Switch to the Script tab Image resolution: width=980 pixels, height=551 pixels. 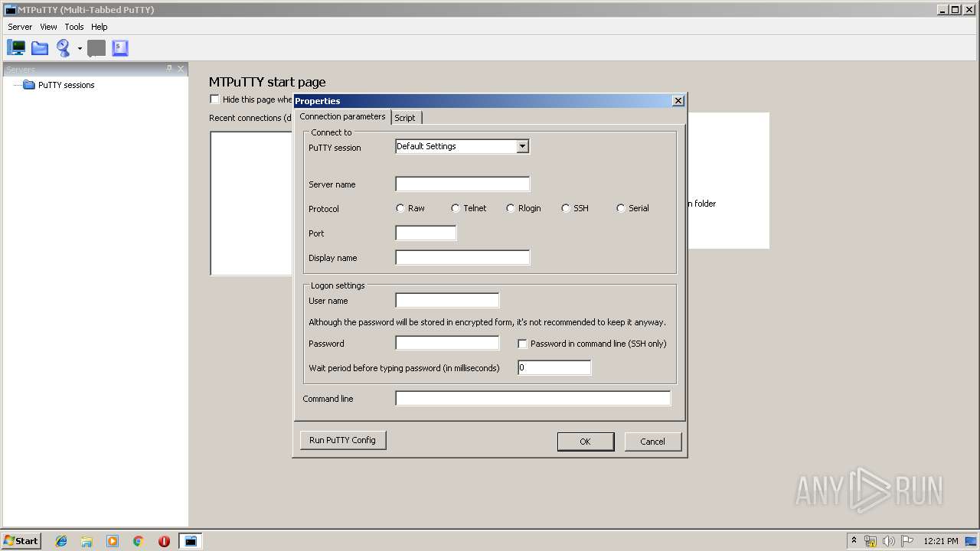[405, 118]
